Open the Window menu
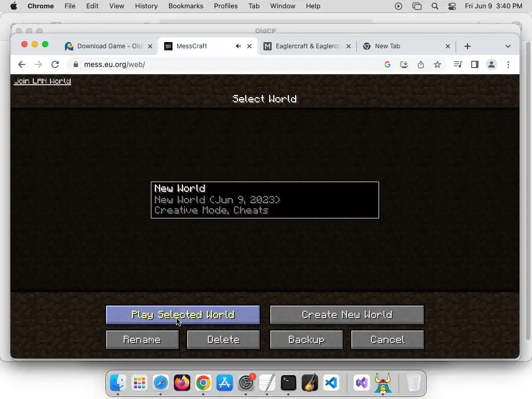This screenshot has height=399, width=532. click(x=283, y=6)
